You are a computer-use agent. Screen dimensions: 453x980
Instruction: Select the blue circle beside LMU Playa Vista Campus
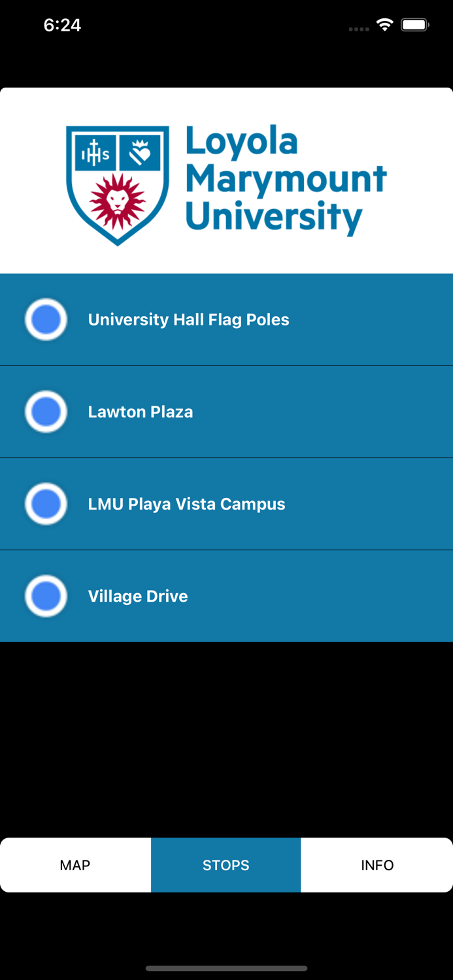click(x=45, y=504)
